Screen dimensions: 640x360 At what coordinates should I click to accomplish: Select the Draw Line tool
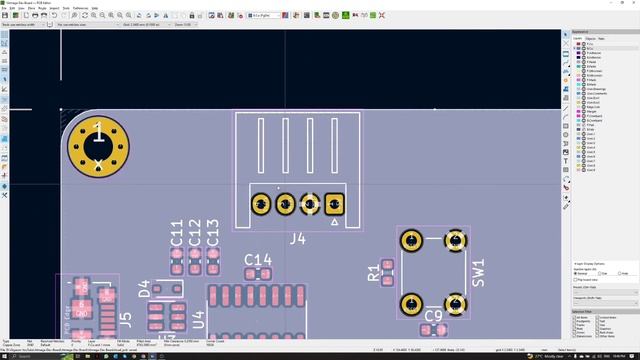point(566,108)
